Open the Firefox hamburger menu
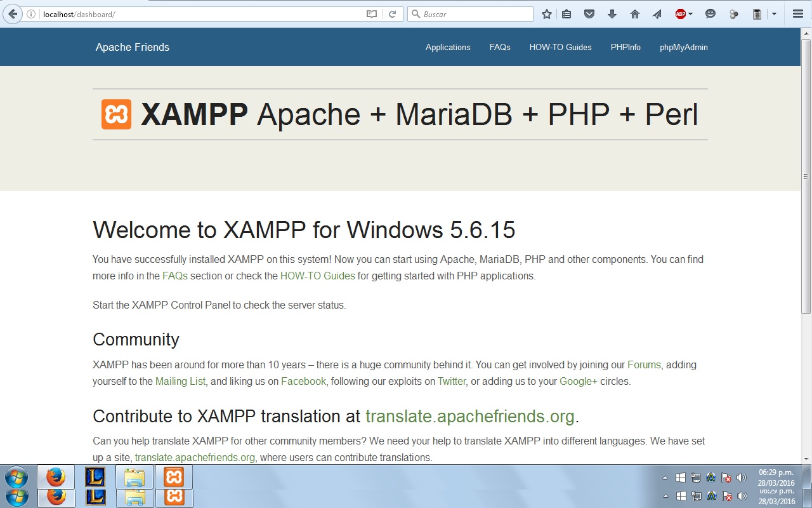 pyautogui.click(x=798, y=14)
